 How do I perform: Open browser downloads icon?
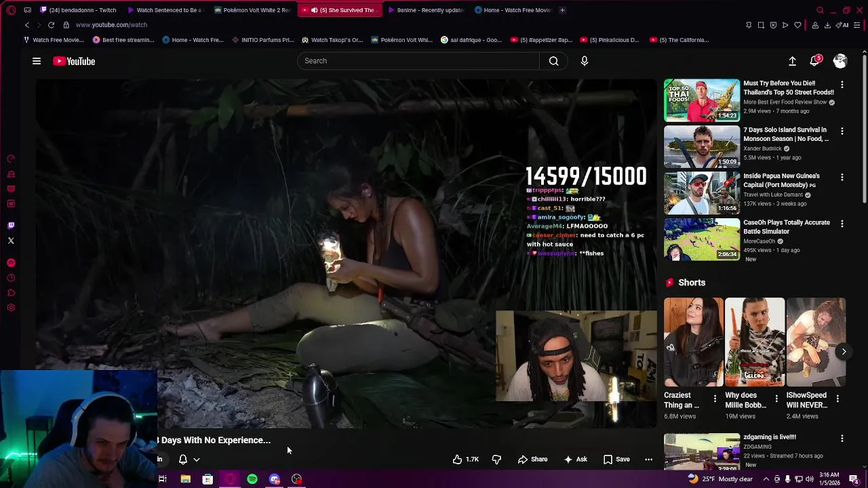click(827, 25)
